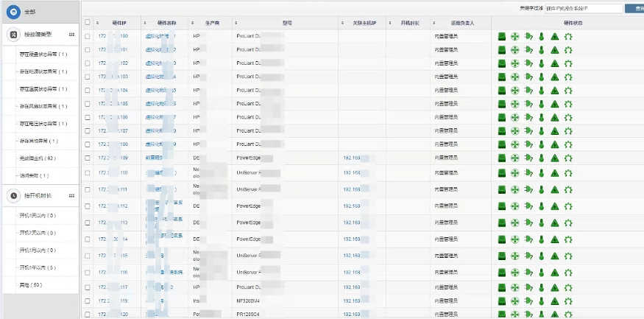
Task: Click the warning triangle icon in the .116 row
Action: coord(554,272)
